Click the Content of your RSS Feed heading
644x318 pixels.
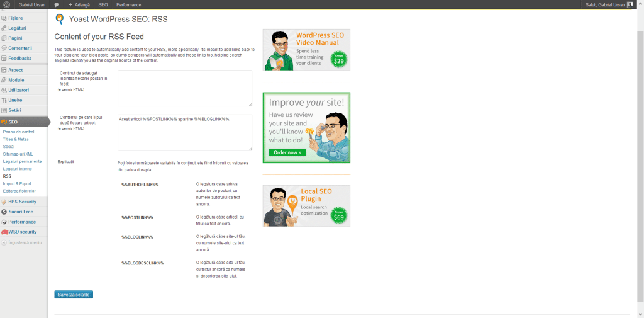click(x=99, y=37)
